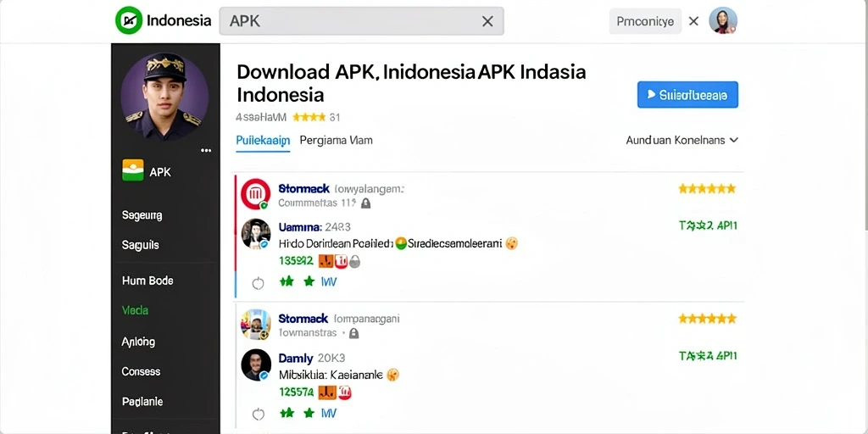Open the Damly username link
868x434 pixels.
point(296,359)
